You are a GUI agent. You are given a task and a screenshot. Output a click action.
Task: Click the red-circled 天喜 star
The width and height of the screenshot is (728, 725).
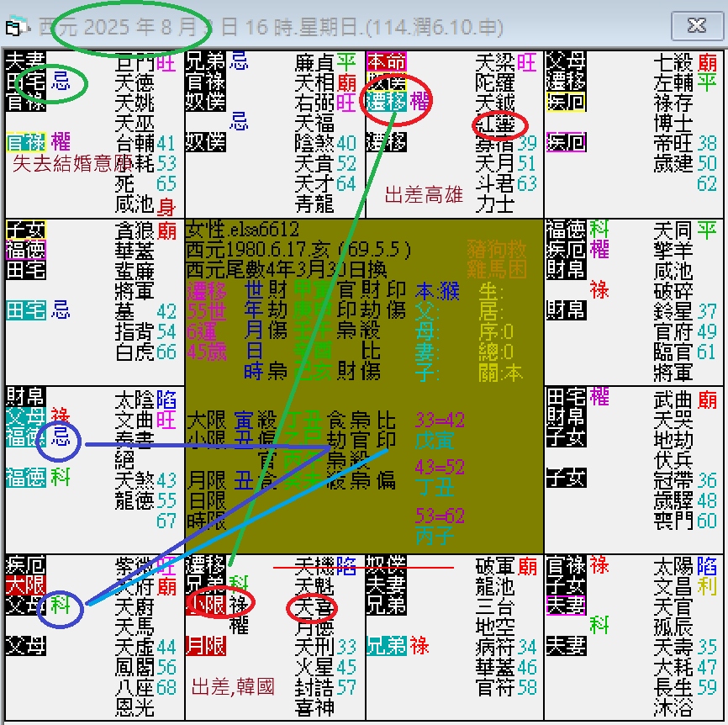[x=310, y=609]
